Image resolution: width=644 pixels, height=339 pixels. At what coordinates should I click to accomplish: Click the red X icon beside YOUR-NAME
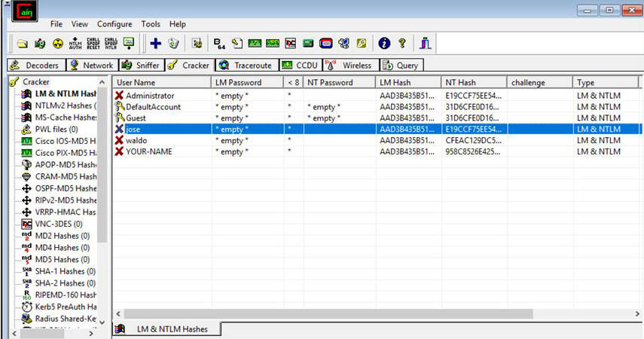click(x=119, y=151)
